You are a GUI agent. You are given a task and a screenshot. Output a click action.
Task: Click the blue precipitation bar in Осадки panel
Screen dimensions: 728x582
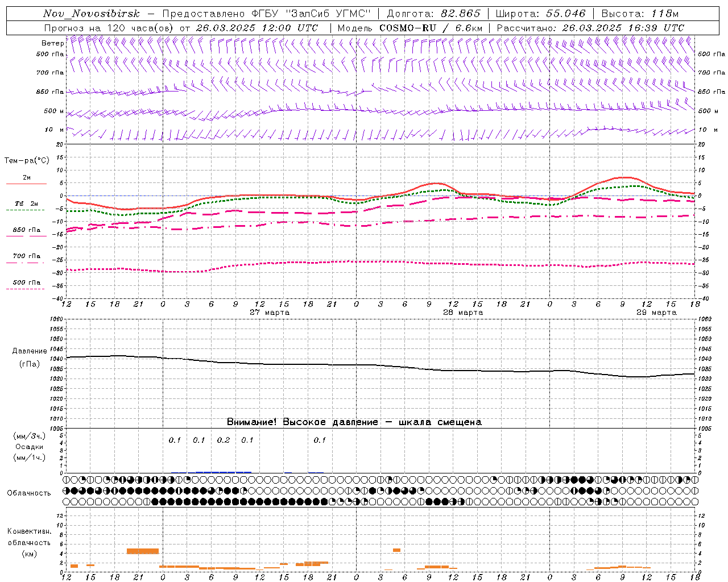click(224, 472)
